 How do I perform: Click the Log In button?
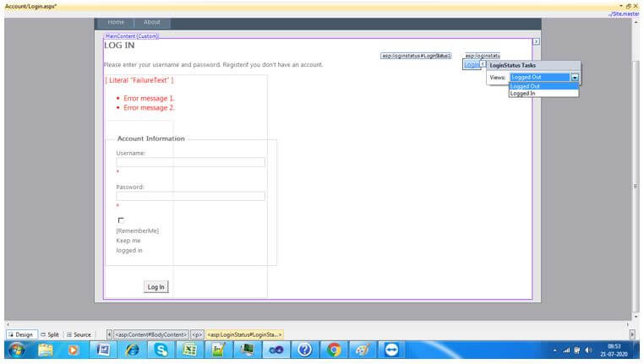point(156,287)
